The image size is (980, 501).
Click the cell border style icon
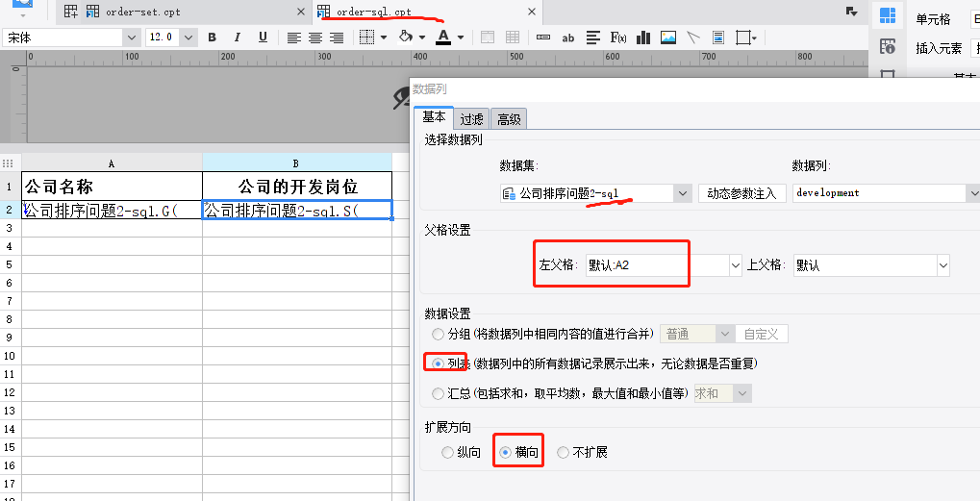pos(366,38)
